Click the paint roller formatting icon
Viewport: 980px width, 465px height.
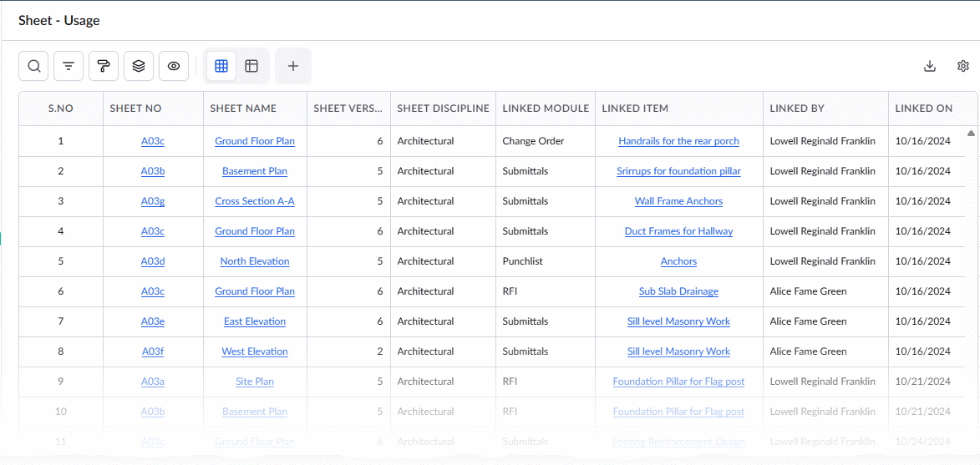[x=104, y=66]
